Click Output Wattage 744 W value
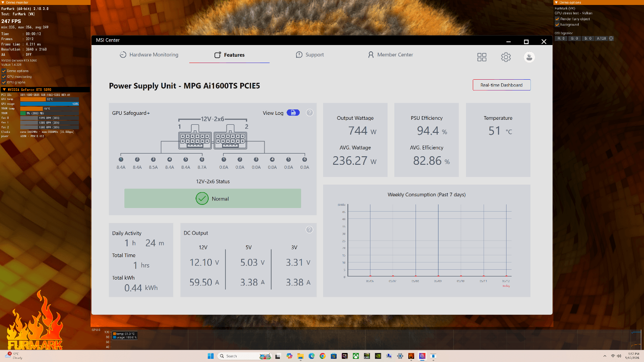Image resolution: width=644 pixels, height=362 pixels. [362, 131]
